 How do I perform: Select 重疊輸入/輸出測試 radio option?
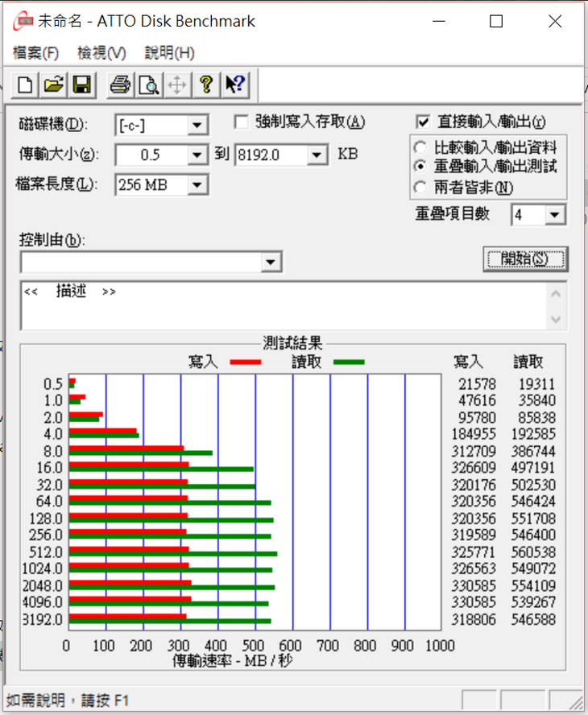coord(420,166)
